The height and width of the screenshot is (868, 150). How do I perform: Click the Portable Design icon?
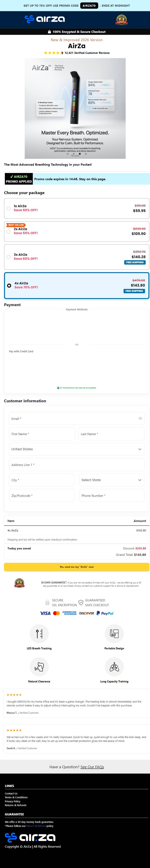click(114, 633)
